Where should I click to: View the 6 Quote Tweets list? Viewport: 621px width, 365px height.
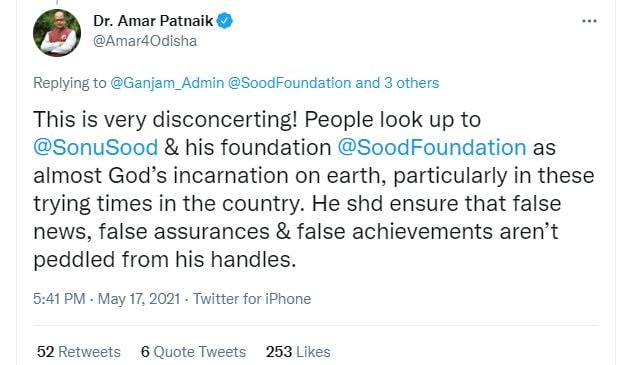(193, 352)
